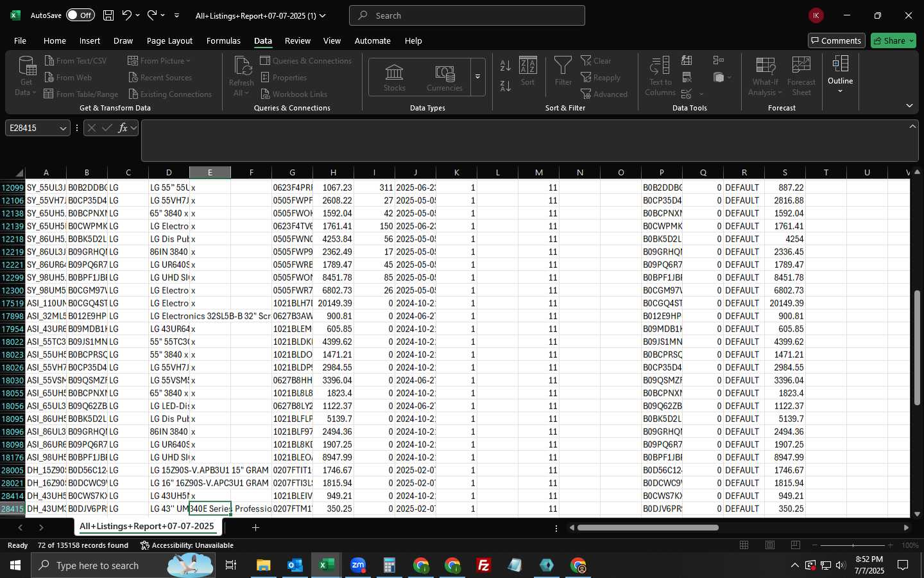Switch to Page Break Preview in status bar
The height and width of the screenshot is (578, 924).
click(796, 545)
